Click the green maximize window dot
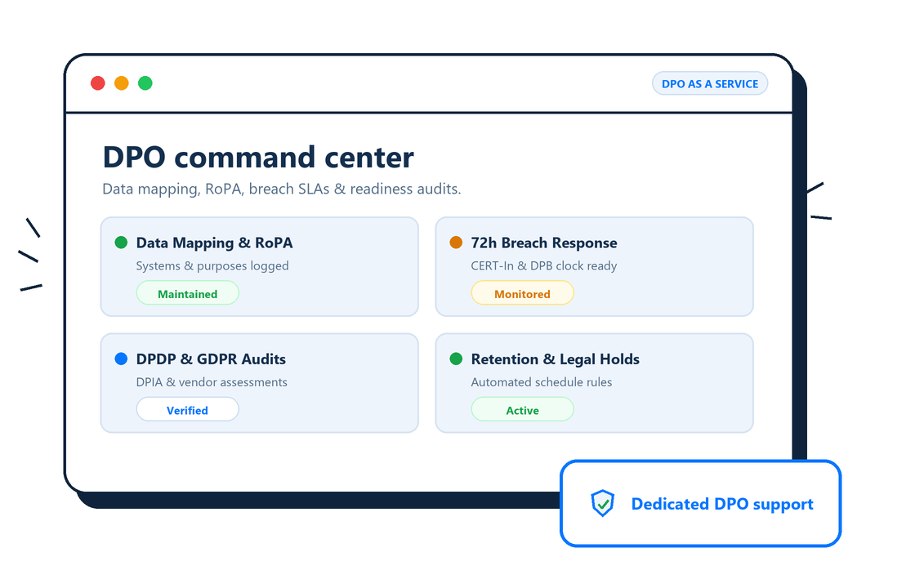 pyautogui.click(x=145, y=83)
